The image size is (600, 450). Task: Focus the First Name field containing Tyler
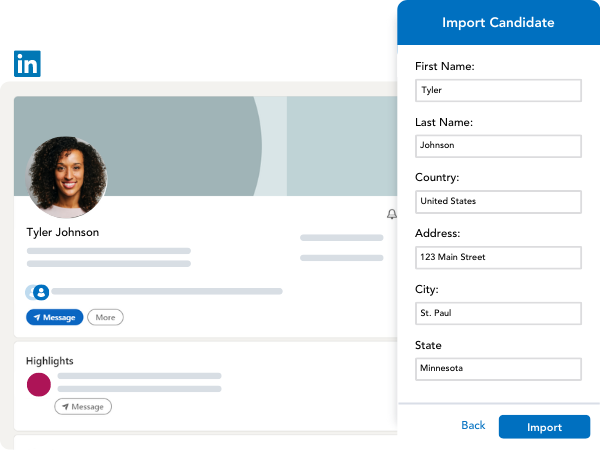(x=498, y=90)
